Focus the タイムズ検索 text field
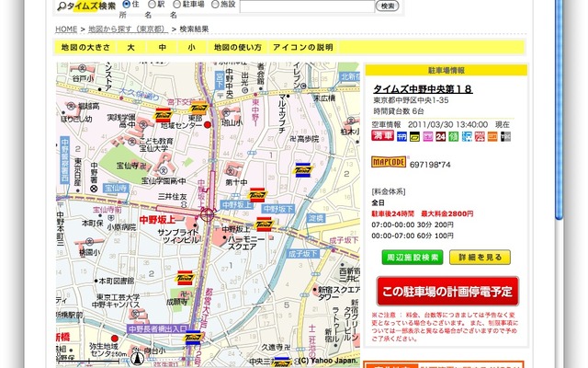 tap(307, 6)
